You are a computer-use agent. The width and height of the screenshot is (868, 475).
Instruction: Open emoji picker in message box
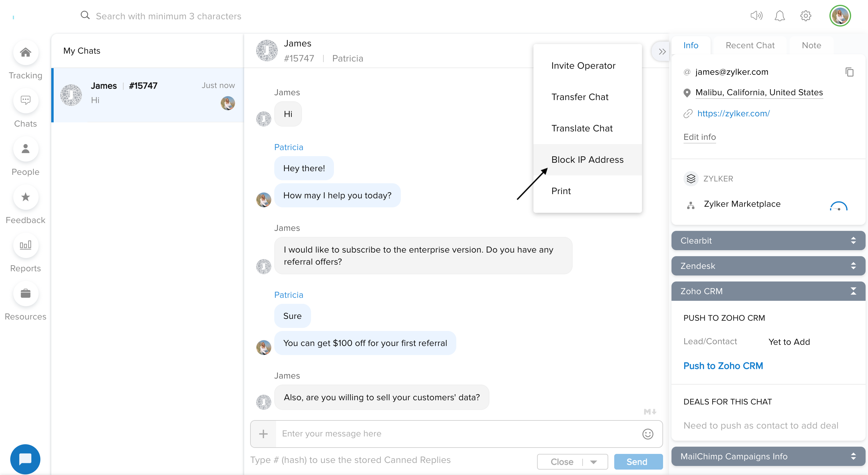647,434
